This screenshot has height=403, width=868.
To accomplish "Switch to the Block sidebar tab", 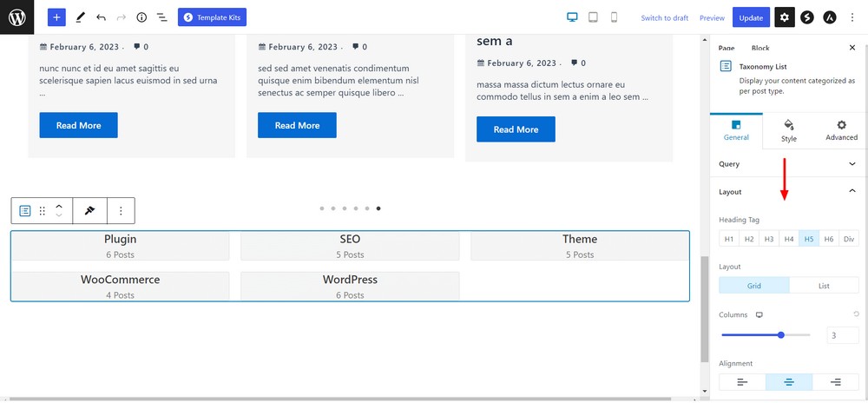I will 760,48.
